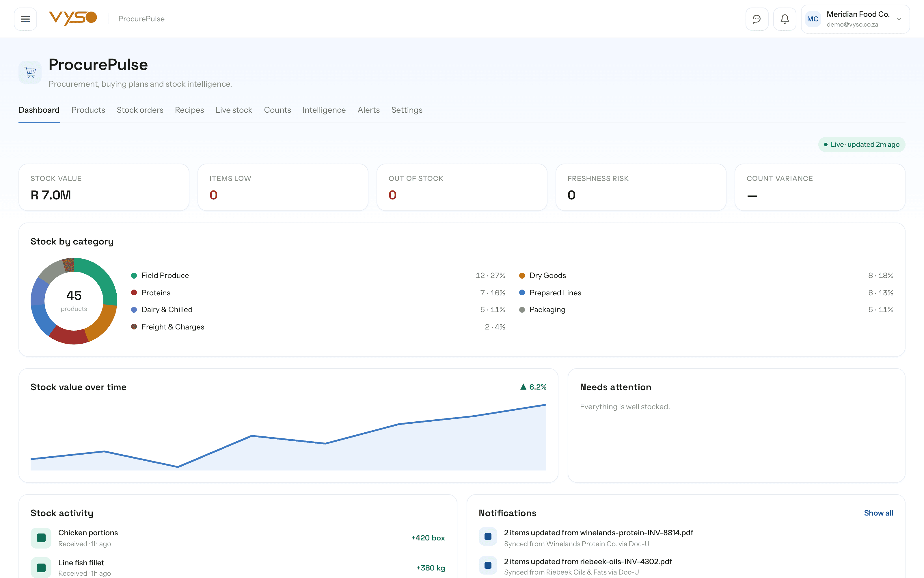Select the Field Produce category label
The image size is (924, 578).
pos(165,276)
